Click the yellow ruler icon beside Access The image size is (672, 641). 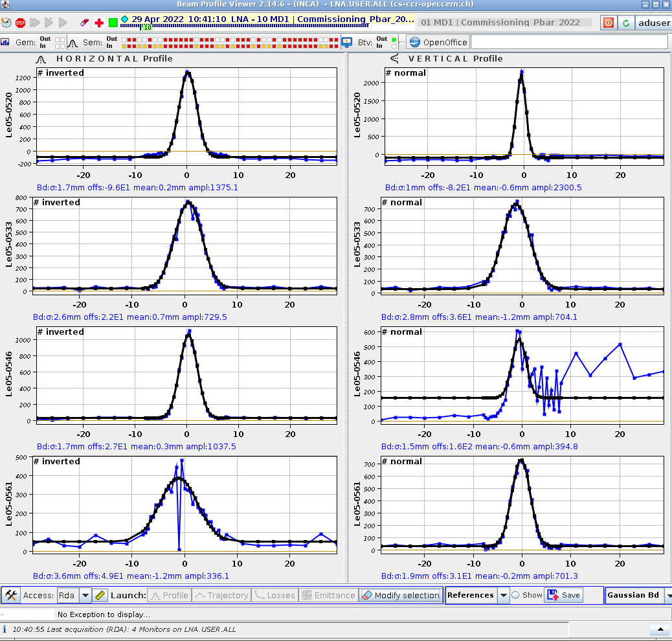[x=100, y=595]
